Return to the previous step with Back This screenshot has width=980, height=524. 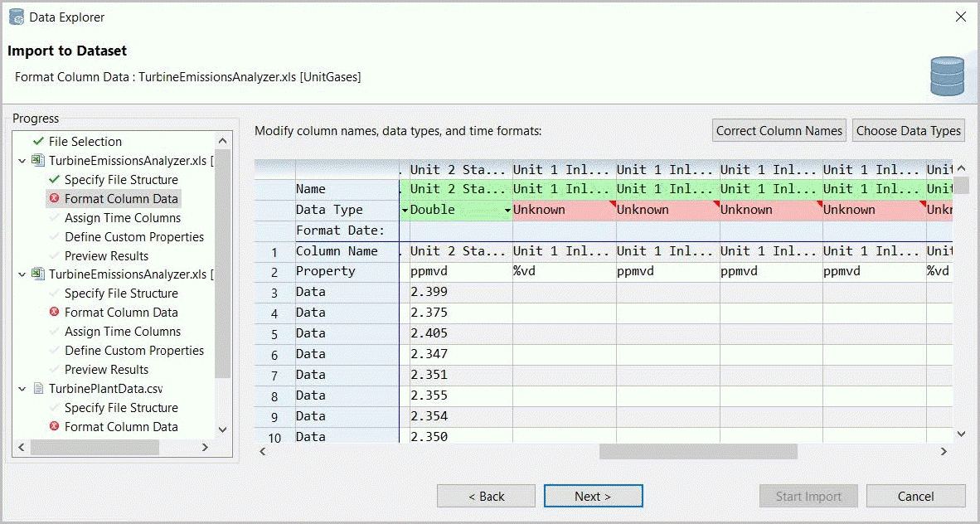pyautogui.click(x=486, y=496)
